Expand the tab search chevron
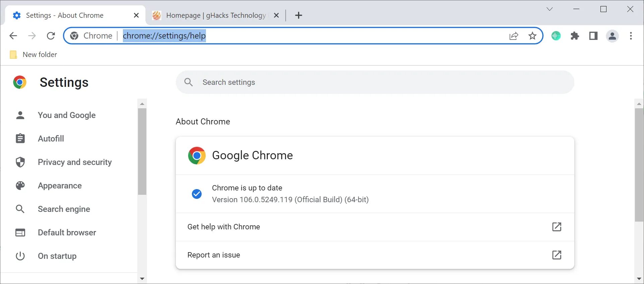The height and width of the screenshot is (284, 644). click(550, 9)
